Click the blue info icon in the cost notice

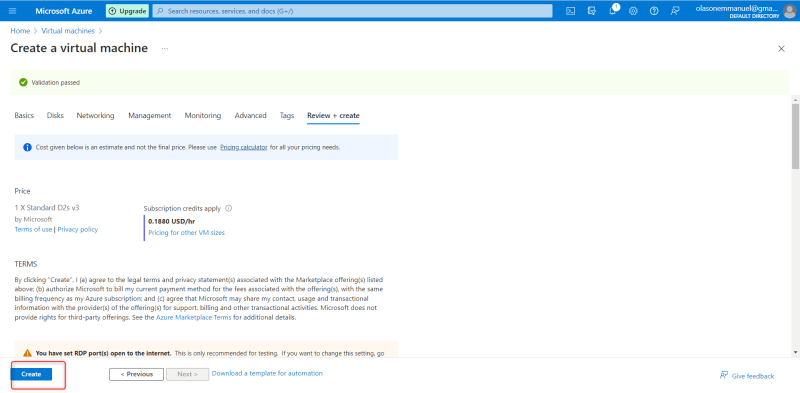[28, 148]
